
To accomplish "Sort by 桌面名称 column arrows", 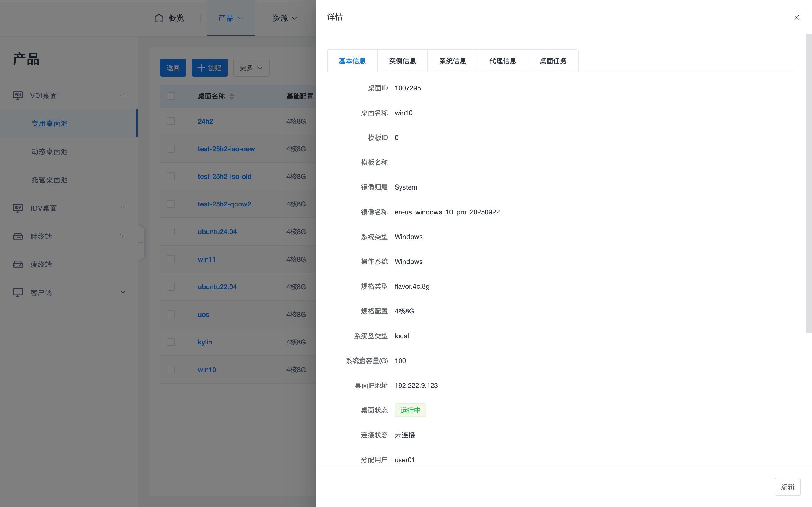I will coord(231,97).
